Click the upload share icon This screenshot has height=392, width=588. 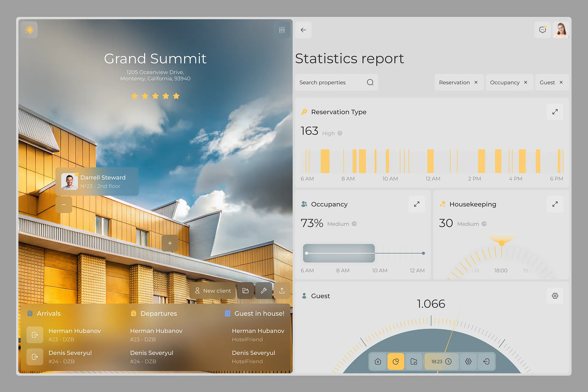coord(282,291)
